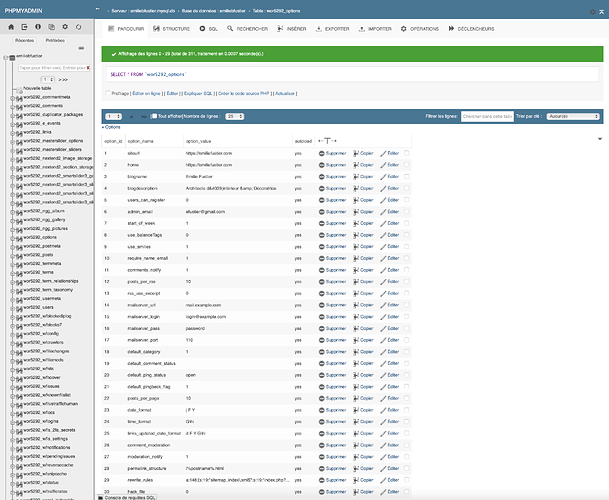Focus the Filtrer les lignes search field
609x500 pixels.
tap(487, 117)
